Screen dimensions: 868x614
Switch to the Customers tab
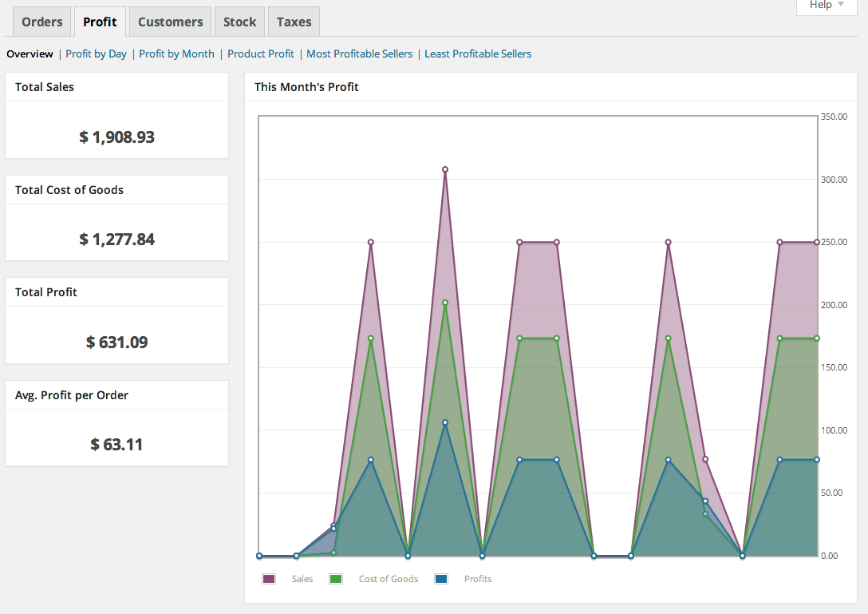pyautogui.click(x=171, y=22)
